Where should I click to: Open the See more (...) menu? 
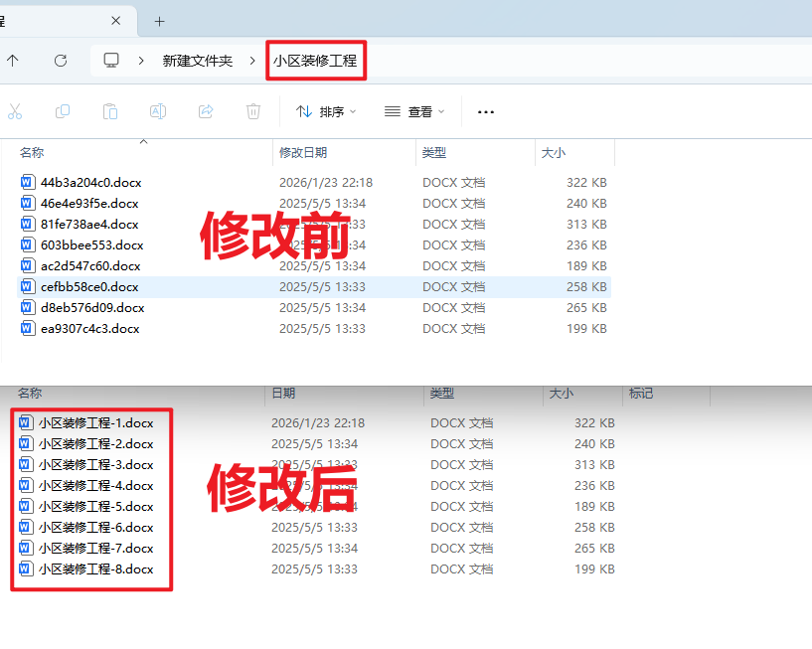[x=485, y=111]
